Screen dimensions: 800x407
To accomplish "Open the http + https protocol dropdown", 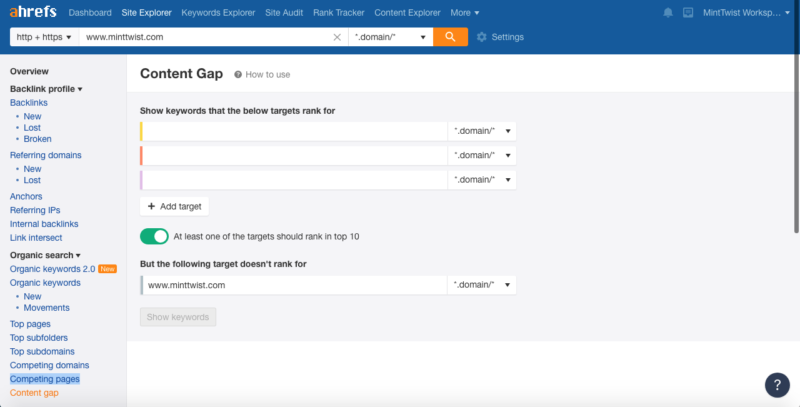I will tap(44, 37).
